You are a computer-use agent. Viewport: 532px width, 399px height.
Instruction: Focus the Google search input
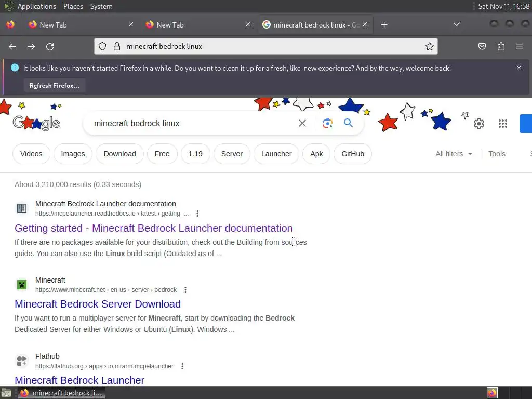[192, 123]
